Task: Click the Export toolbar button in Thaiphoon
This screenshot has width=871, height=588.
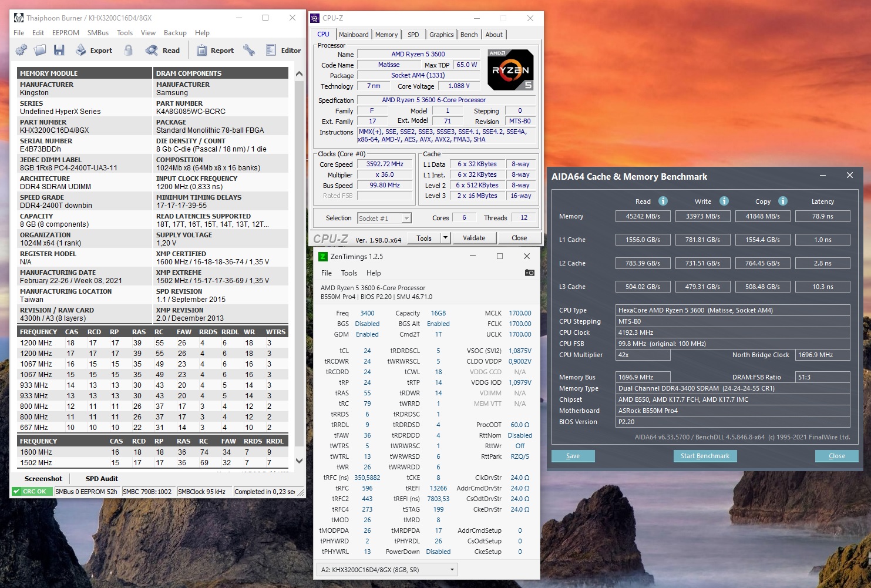Action: [94, 51]
